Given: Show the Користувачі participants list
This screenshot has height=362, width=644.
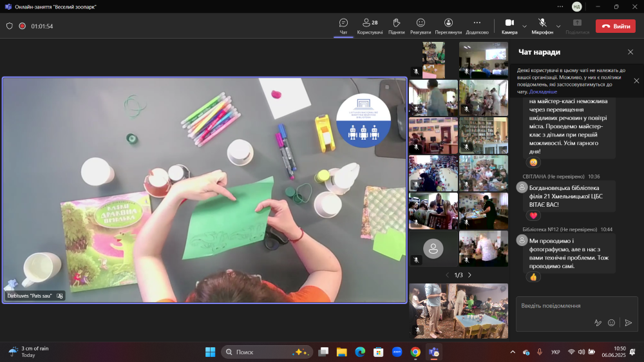Looking at the screenshot, I should click(x=370, y=26).
